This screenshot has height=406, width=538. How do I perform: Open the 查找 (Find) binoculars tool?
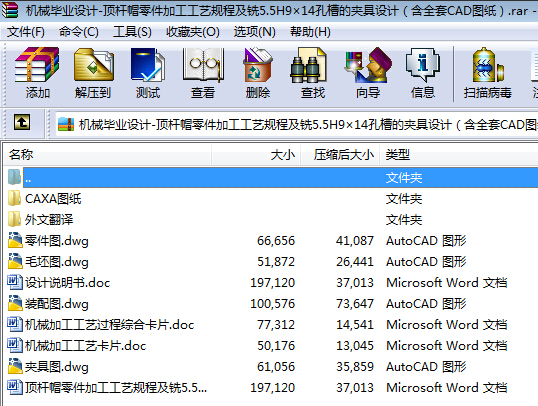pyautogui.click(x=309, y=65)
